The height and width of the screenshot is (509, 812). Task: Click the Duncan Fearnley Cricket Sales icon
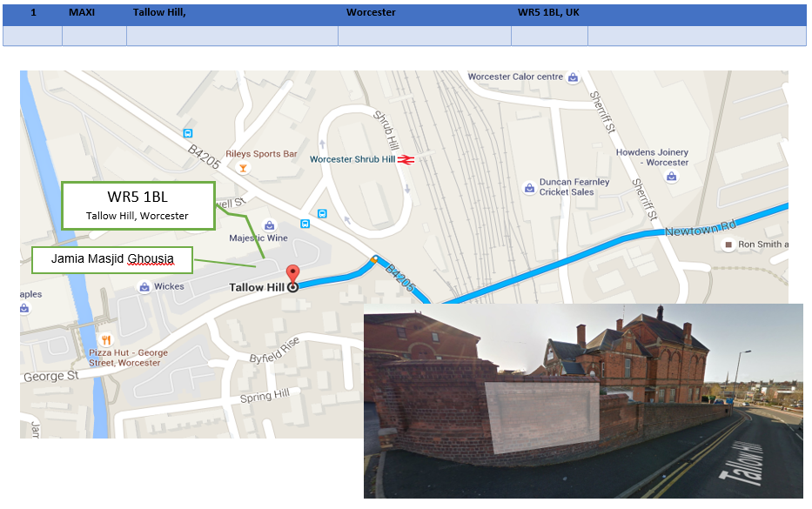pyautogui.click(x=528, y=188)
